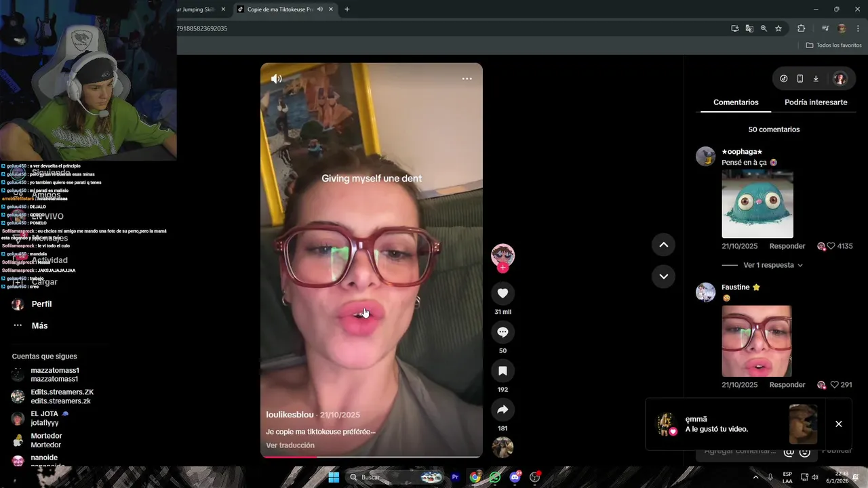Image resolution: width=868 pixels, height=488 pixels.
Task: Open Faustine's comment image of glasses
Action: tap(757, 341)
